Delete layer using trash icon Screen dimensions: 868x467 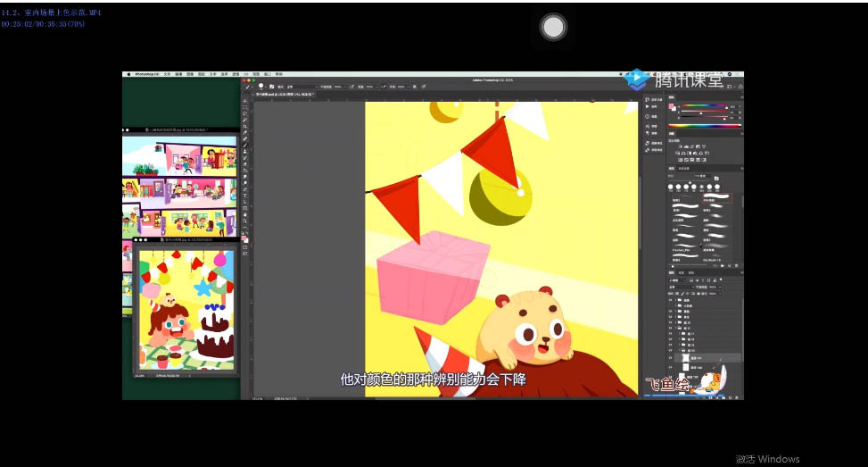(x=737, y=397)
